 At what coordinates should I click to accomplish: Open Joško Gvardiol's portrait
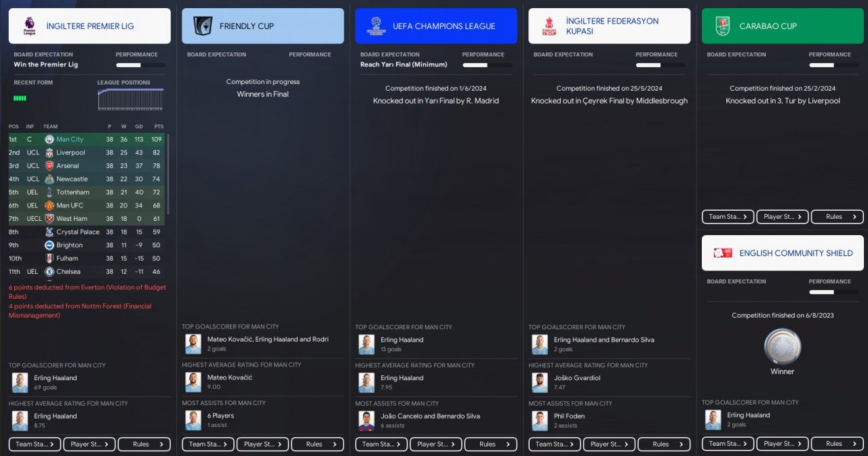[540, 382]
